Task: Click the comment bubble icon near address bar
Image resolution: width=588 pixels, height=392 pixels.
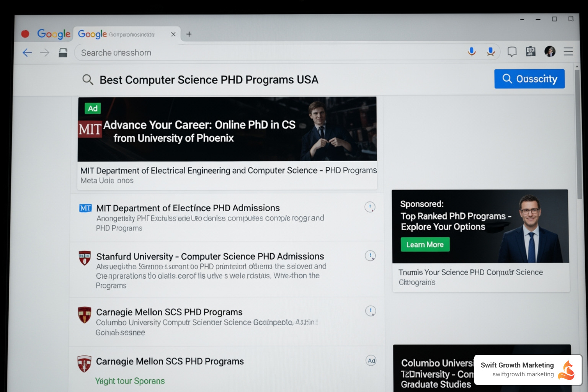Action: pyautogui.click(x=512, y=51)
